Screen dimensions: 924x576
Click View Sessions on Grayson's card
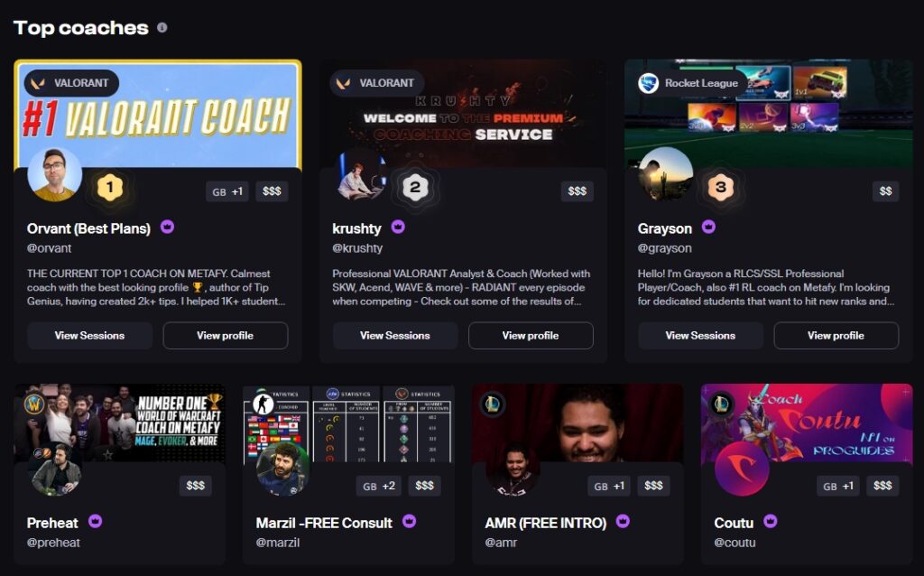[700, 336]
